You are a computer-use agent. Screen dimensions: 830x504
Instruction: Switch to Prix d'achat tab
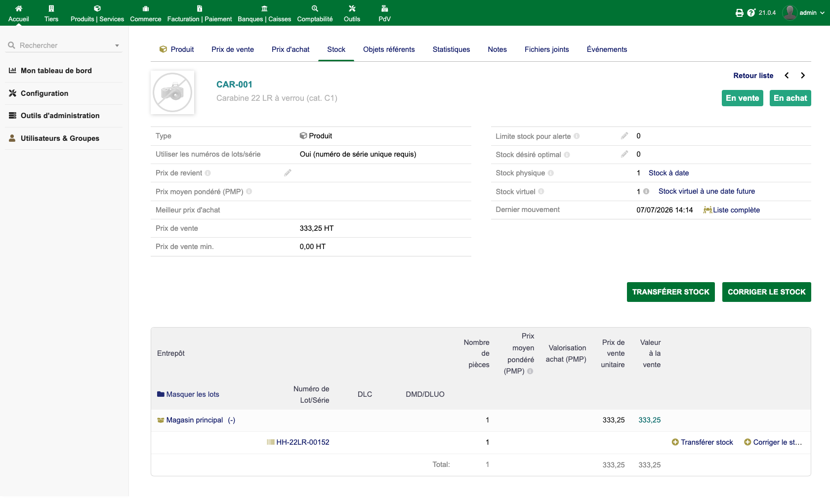coord(290,49)
